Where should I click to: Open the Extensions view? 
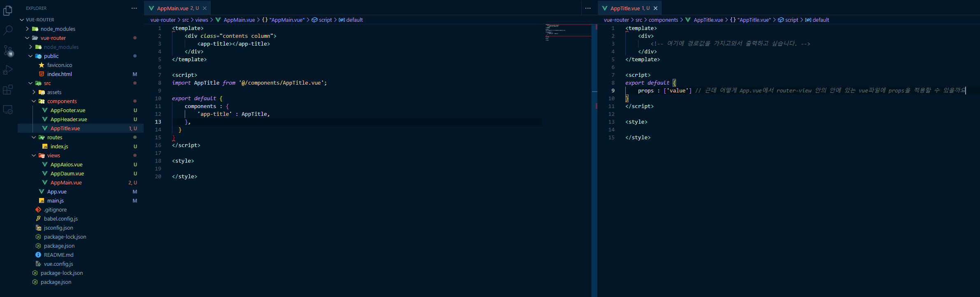[7, 90]
